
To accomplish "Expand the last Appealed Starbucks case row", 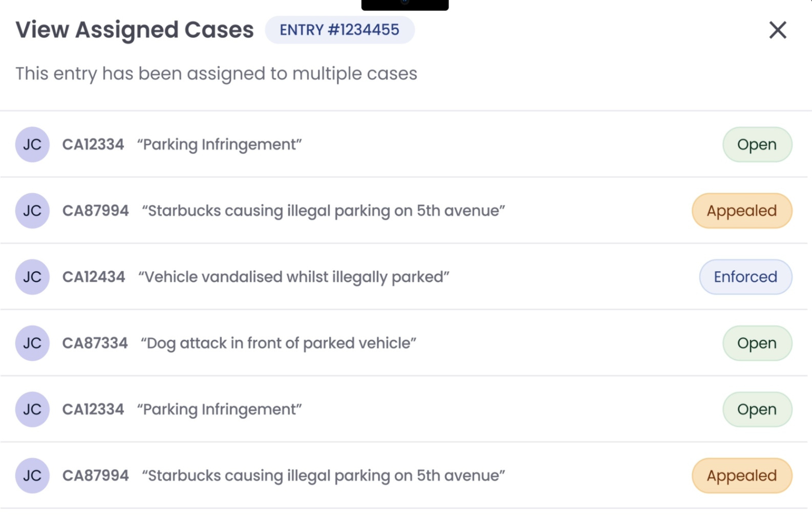I will click(358, 475).
